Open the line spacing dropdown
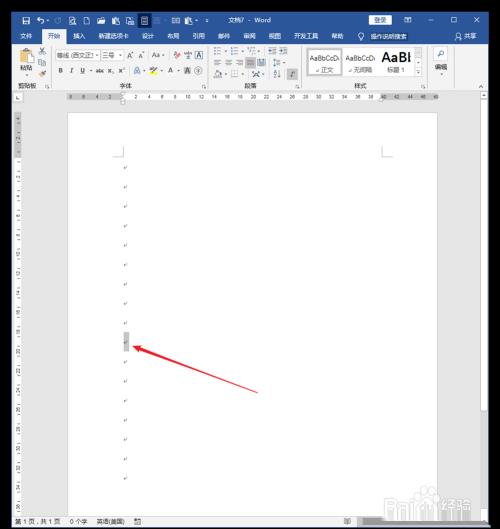The width and height of the screenshot is (500, 529). pos(279,62)
